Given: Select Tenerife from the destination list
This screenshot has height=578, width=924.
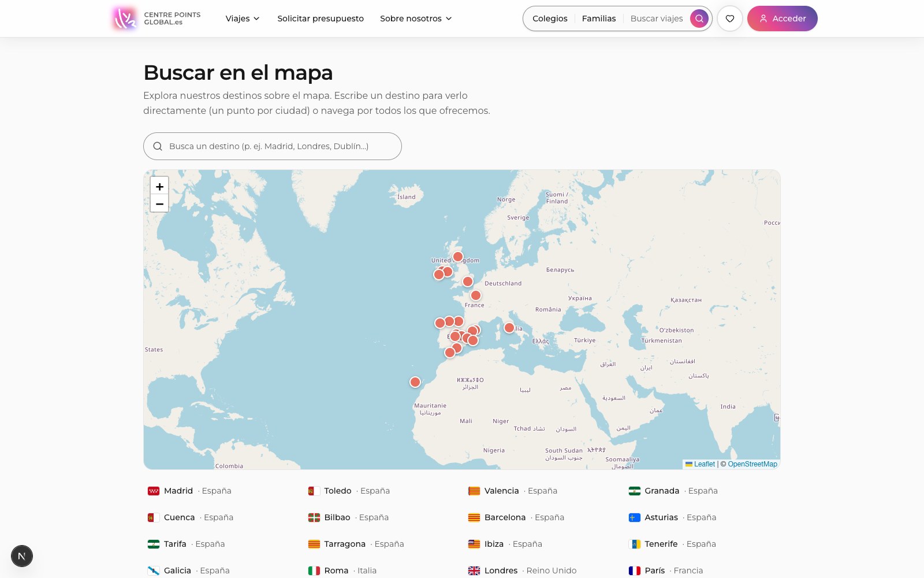Looking at the screenshot, I should coord(672,544).
